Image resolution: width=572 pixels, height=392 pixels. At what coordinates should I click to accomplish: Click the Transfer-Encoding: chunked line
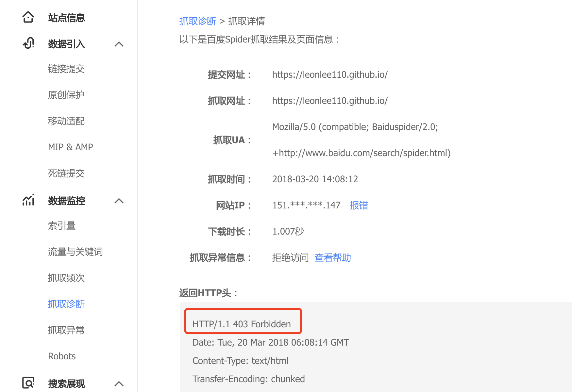249,379
